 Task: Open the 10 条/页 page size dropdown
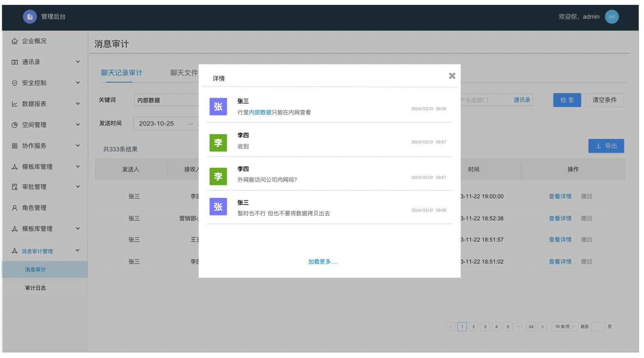click(565, 327)
